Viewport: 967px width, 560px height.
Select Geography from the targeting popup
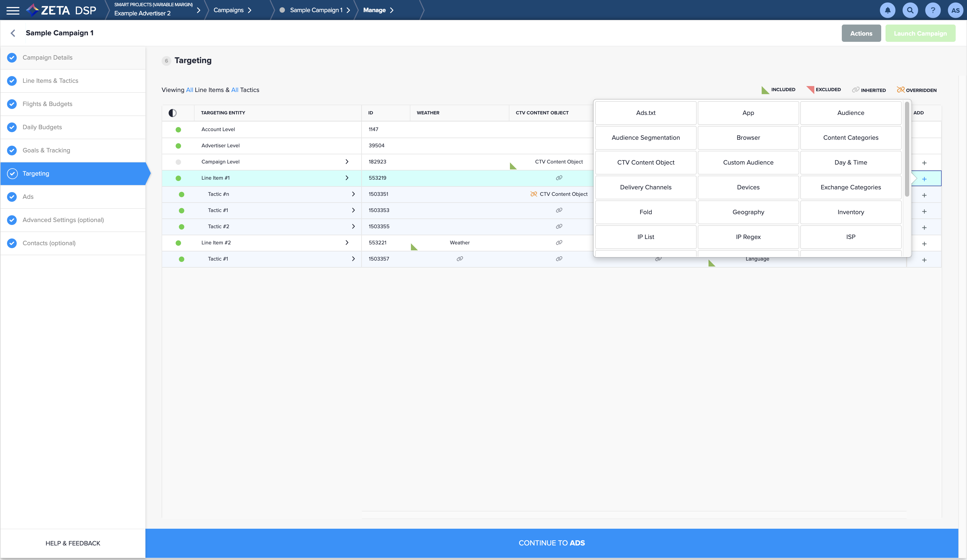tap(748, 212)
